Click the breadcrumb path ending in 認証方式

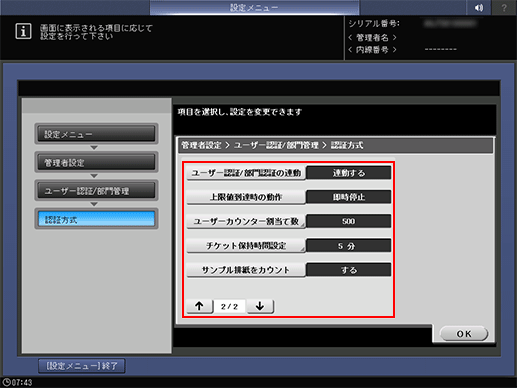[272, 145]
